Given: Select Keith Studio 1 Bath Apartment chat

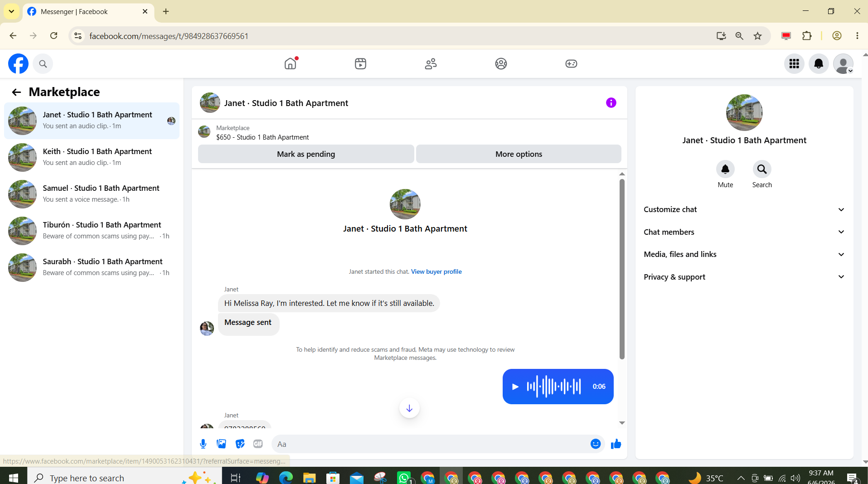Looking at the screenshot, I should tap(92, 157).
